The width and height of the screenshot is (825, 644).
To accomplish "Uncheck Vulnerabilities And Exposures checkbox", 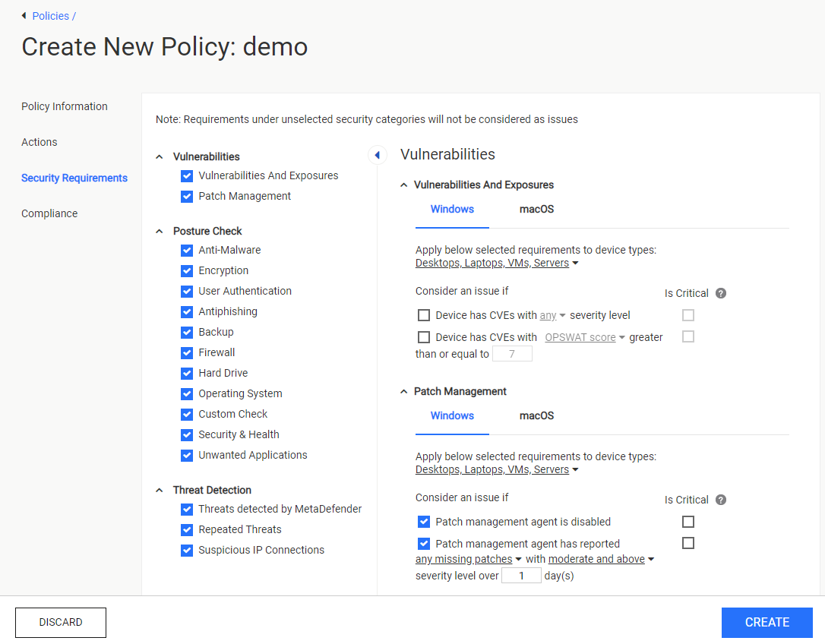I will click(x=187, y=176).
